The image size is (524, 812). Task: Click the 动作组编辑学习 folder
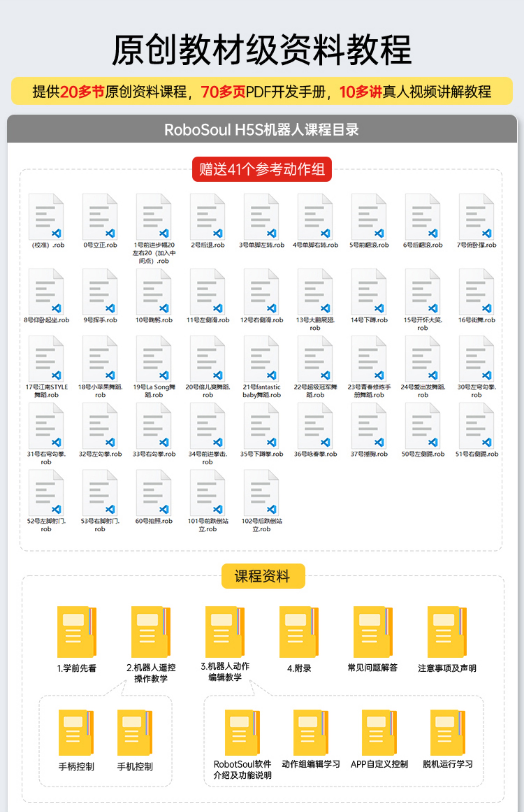pyautogui.click(x=311, y=732)
